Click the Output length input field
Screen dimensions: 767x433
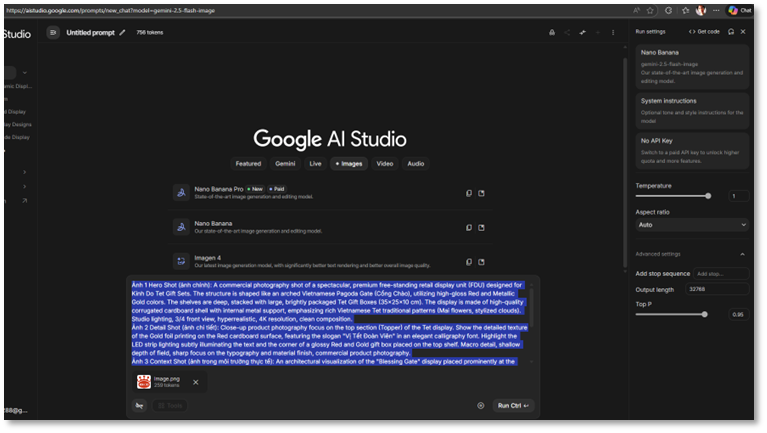(x=716, y=289)
